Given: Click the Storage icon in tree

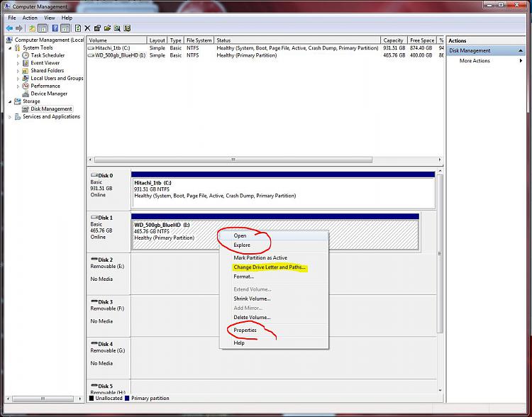Looking at the screenshot, I should point(18,101).
